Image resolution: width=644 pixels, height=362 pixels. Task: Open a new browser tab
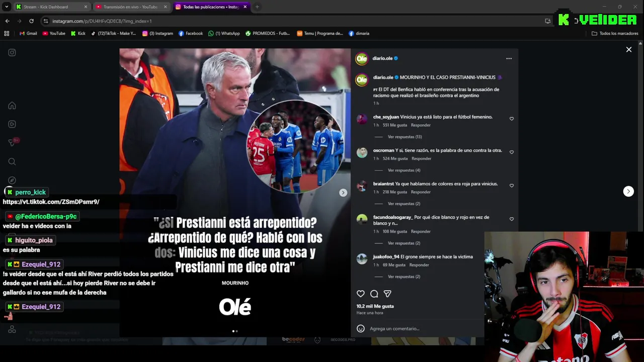point(257,7)
